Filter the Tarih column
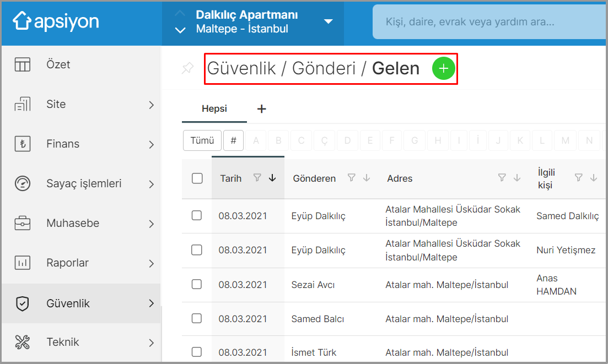 tap(257, 178)
